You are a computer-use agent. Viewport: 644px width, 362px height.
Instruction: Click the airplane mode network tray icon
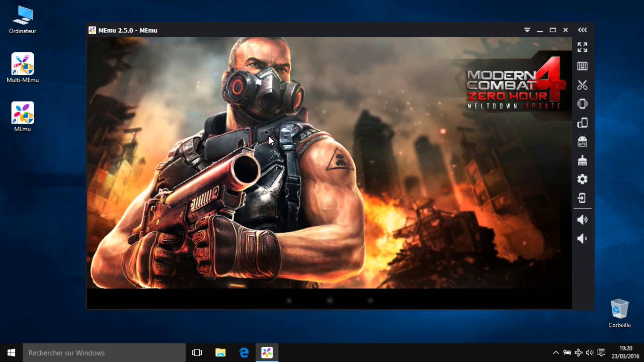(x=578, y=352)
